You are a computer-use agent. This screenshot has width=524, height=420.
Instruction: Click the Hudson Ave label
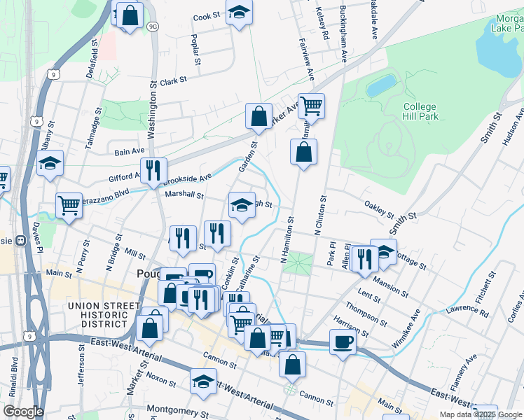[x=513, y=127]
